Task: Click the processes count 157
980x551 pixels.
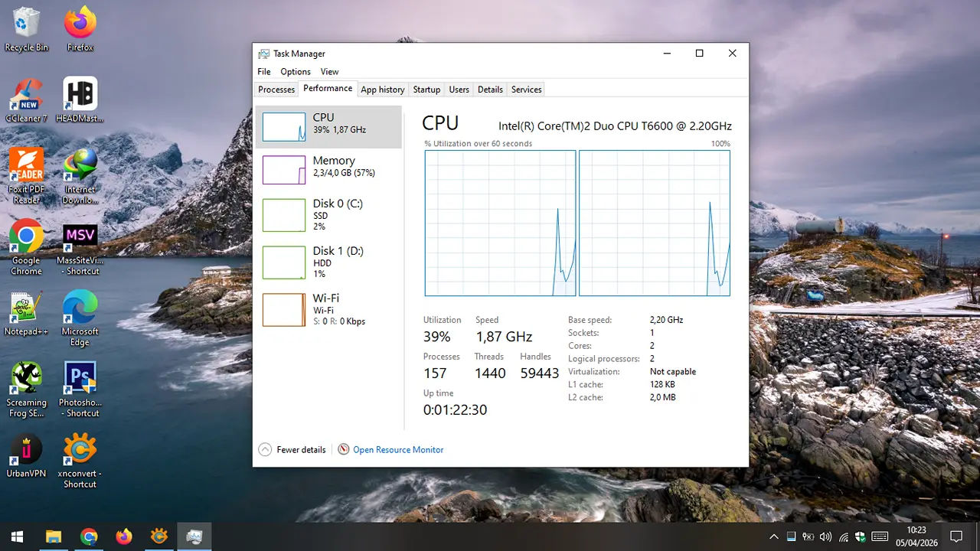Action: [x=435, y=373]
